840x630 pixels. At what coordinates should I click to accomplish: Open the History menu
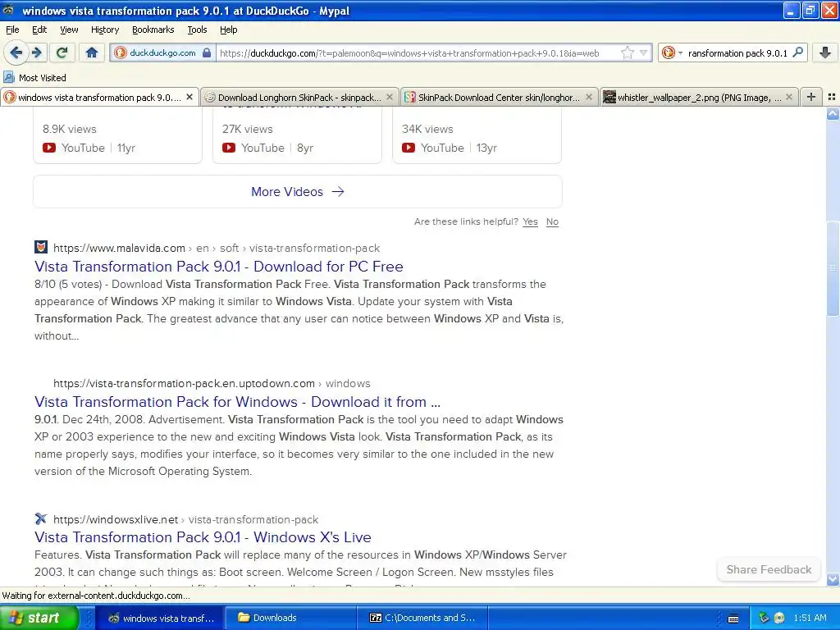pyautogui.click(x=105, y=30)
